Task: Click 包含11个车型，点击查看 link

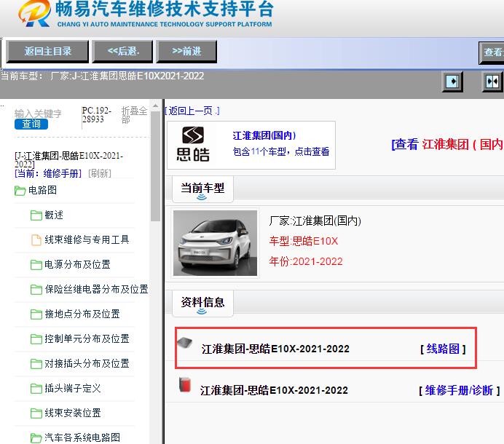Action: coord(281,151)
